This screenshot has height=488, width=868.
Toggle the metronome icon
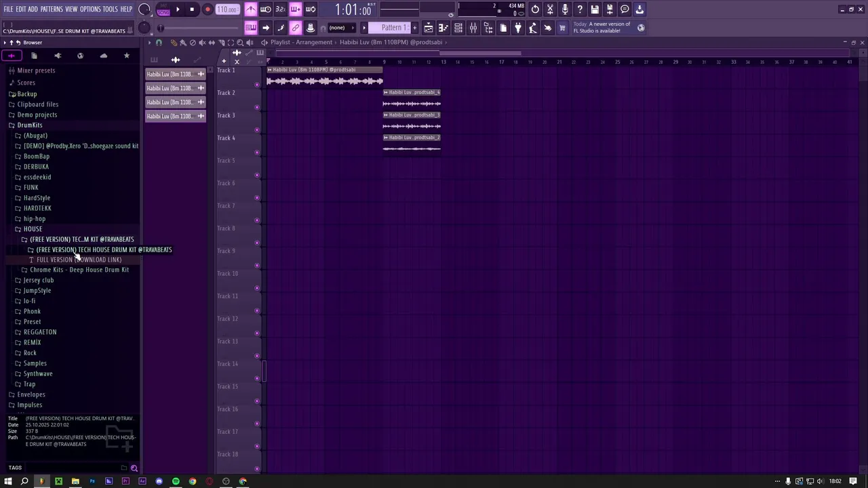[x=251, y=9]
